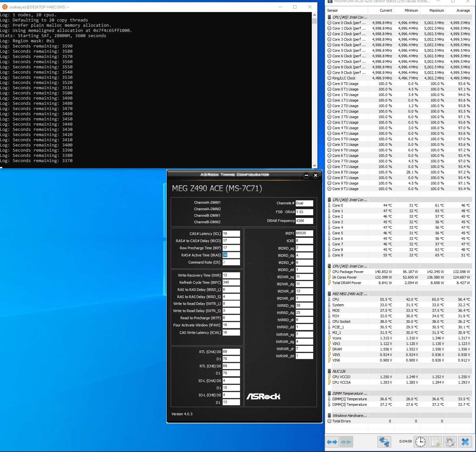476x452 pixels.
Task: Collapse the CPU group above Core 0 Clock
Action: (x=329, y=17)
